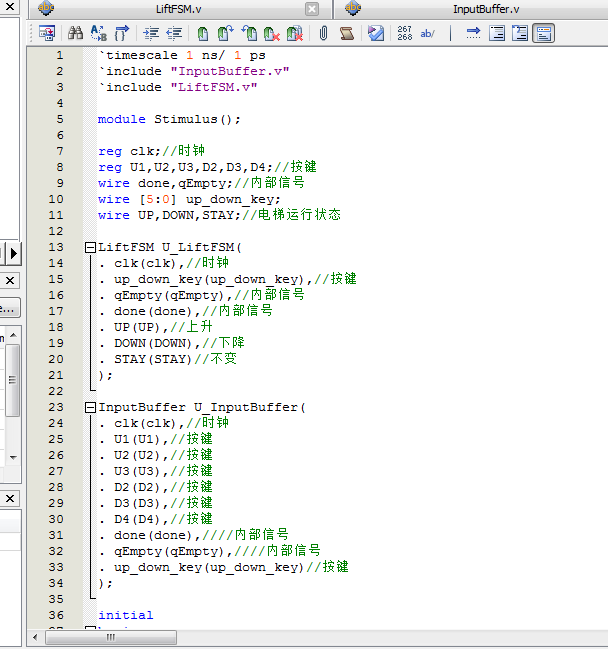
Task: Click the '电梯运行状态' comment on line 11
Action: 299,214
